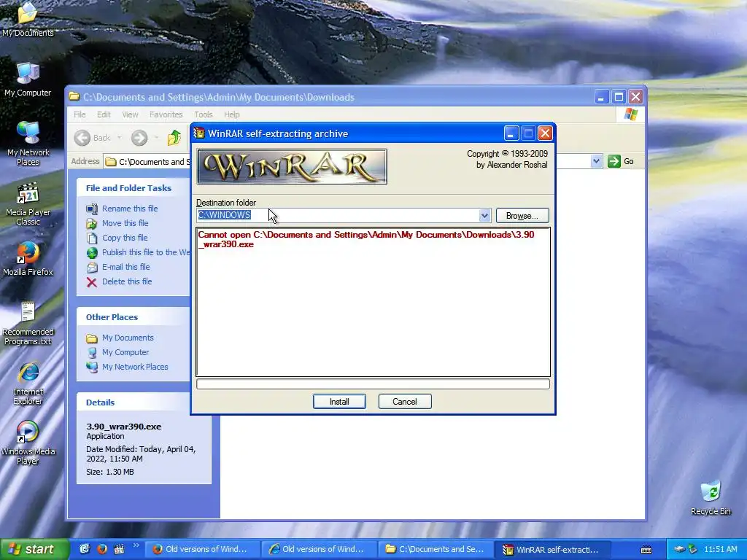Select Windows Media Player desktop shortcut
The width and height of the screenshot is (747, 560).
click(x=28, y=443)
